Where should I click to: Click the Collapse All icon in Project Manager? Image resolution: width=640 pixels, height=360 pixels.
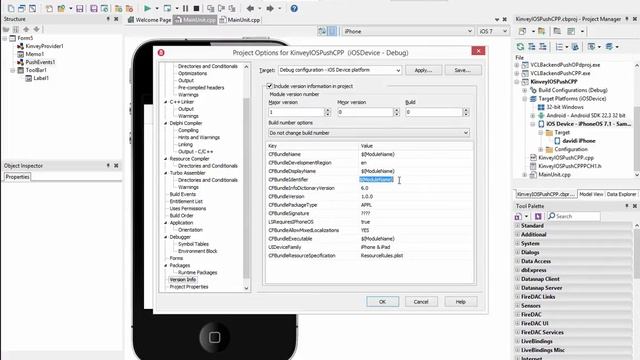[543, 47]
